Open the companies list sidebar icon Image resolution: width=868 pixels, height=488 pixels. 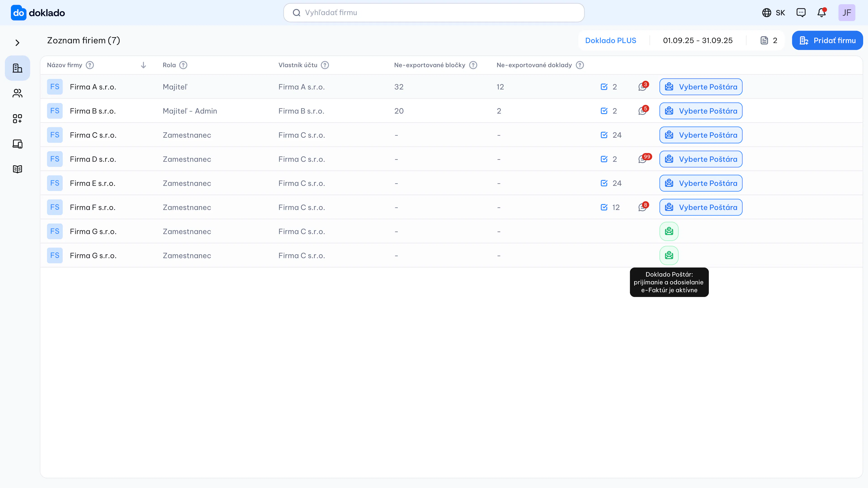pos(18,68)
